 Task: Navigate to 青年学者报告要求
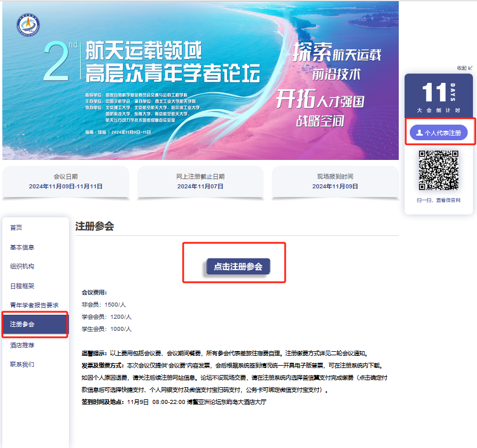(x=34, y=305)
